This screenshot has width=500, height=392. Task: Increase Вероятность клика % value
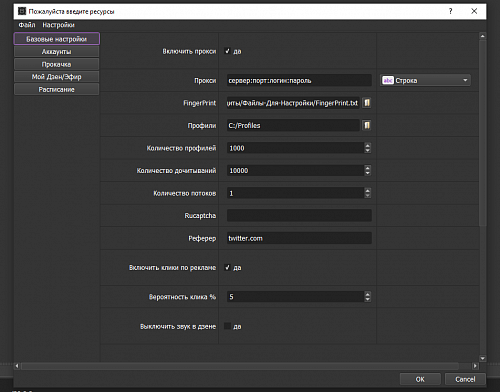point(367,294)
